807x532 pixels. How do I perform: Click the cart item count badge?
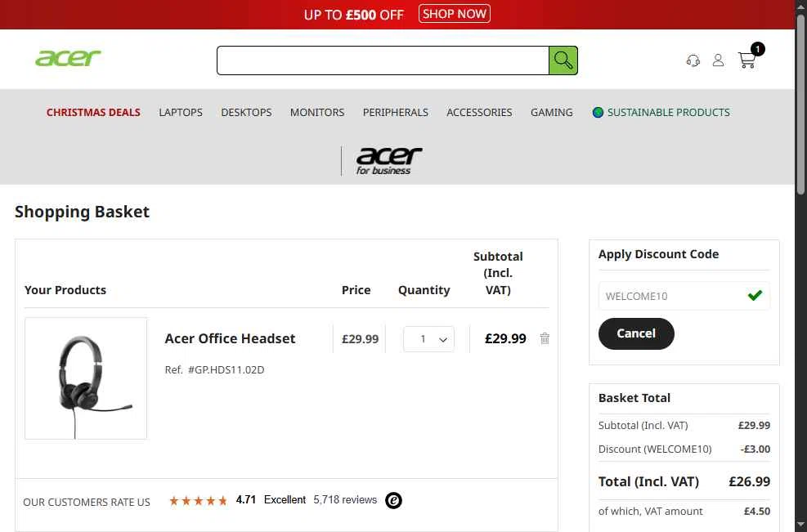click(757, 49)
